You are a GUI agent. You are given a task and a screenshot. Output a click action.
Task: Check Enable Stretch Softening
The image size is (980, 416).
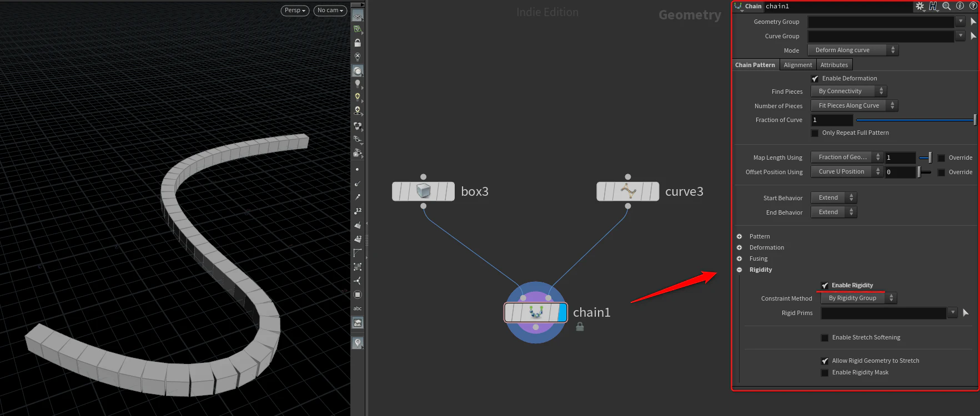pos(825,338)
